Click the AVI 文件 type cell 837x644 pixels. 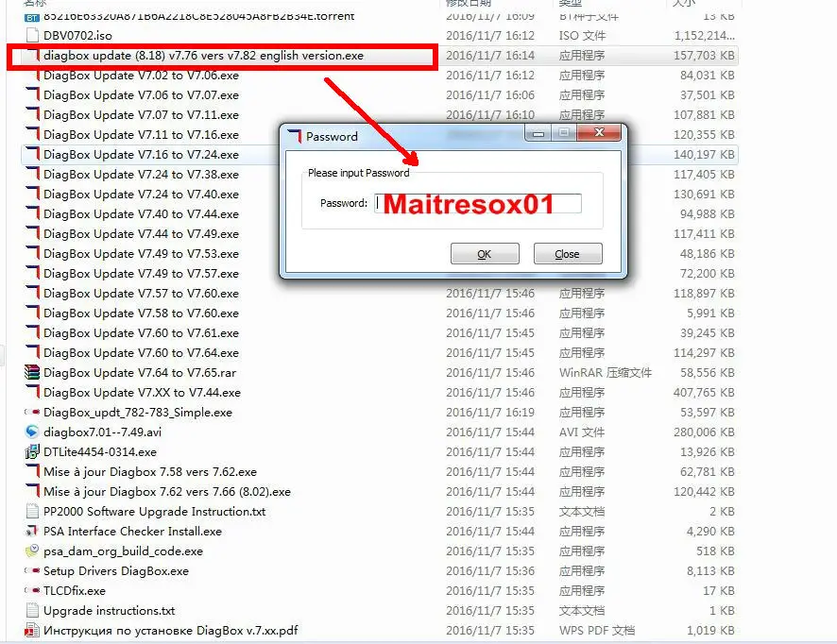point(582,432)
